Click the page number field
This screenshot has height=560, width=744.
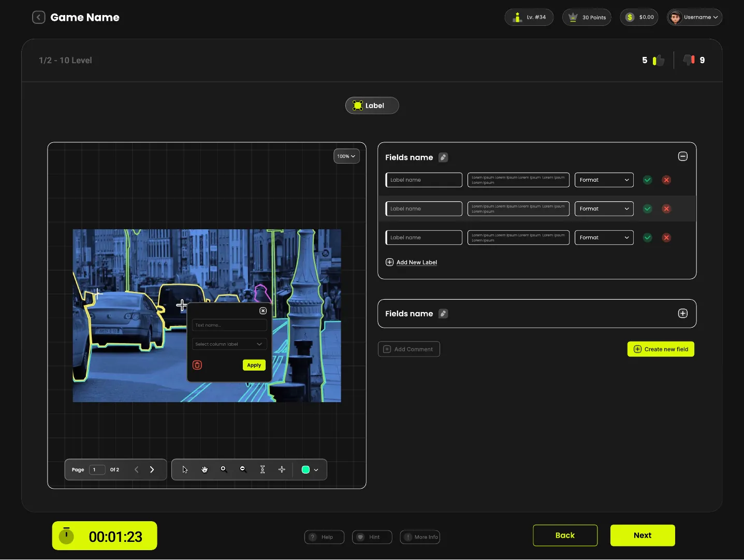pos(97,470)
